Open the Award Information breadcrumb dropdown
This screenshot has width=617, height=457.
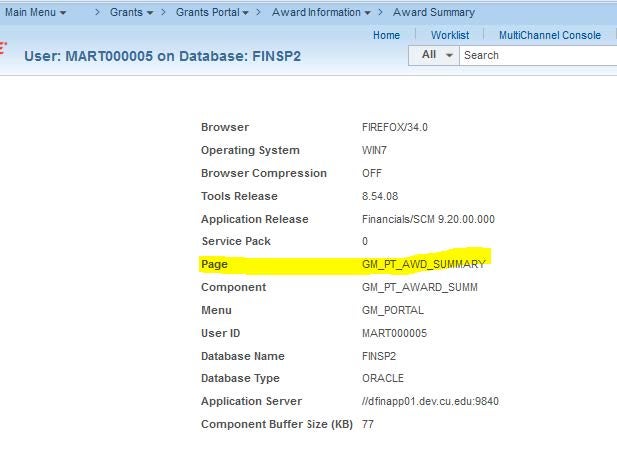pyautogui.click(x=321, y=12)
